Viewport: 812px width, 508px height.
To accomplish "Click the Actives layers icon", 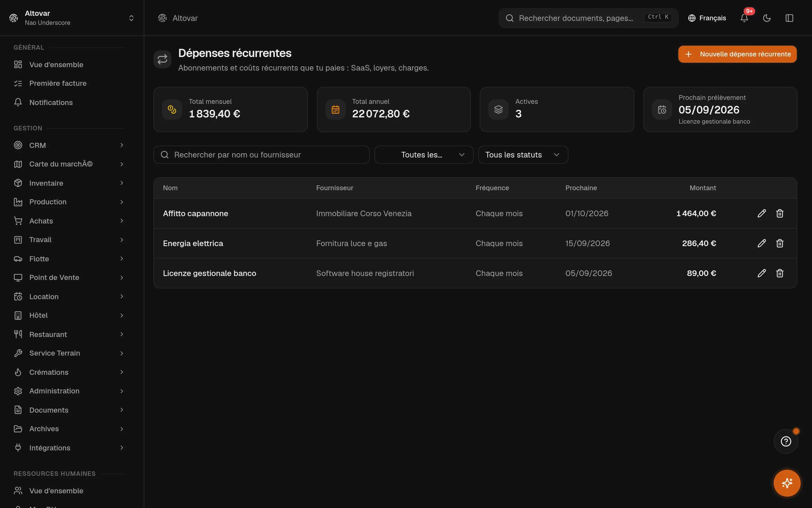I will [x=498, y=110].
